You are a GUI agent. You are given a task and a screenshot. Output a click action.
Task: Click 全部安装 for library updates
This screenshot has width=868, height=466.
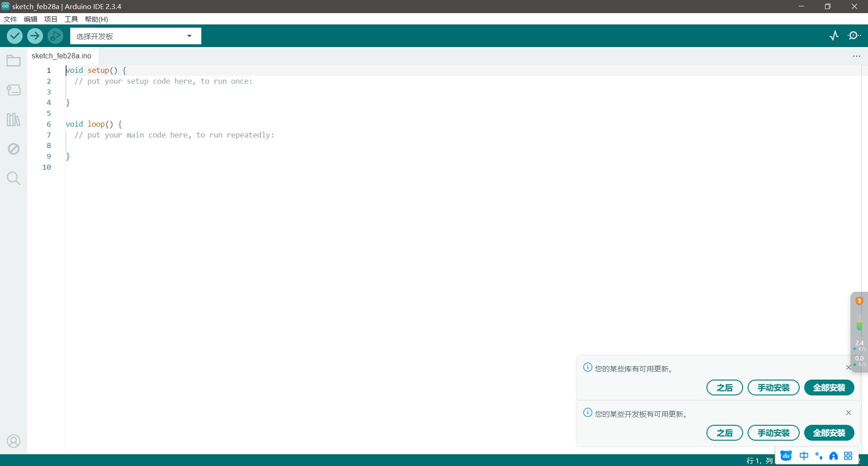pos(829,388)
